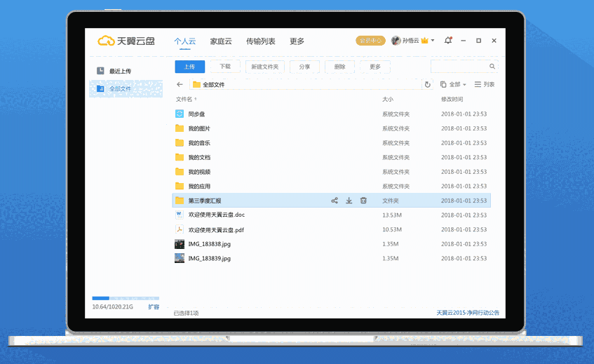Click the 新建文件夹 button
Viewport: 594px width, 364px height.
(265, 67)
